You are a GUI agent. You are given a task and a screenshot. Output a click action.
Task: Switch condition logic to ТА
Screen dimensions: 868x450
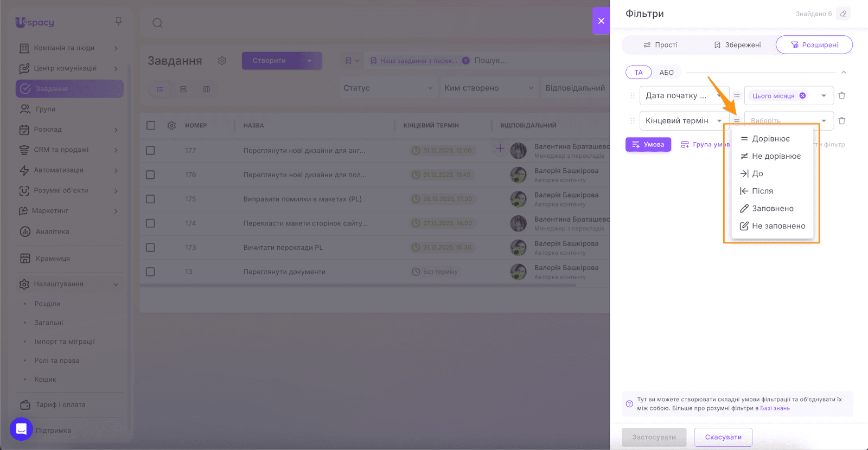[639, 72]
